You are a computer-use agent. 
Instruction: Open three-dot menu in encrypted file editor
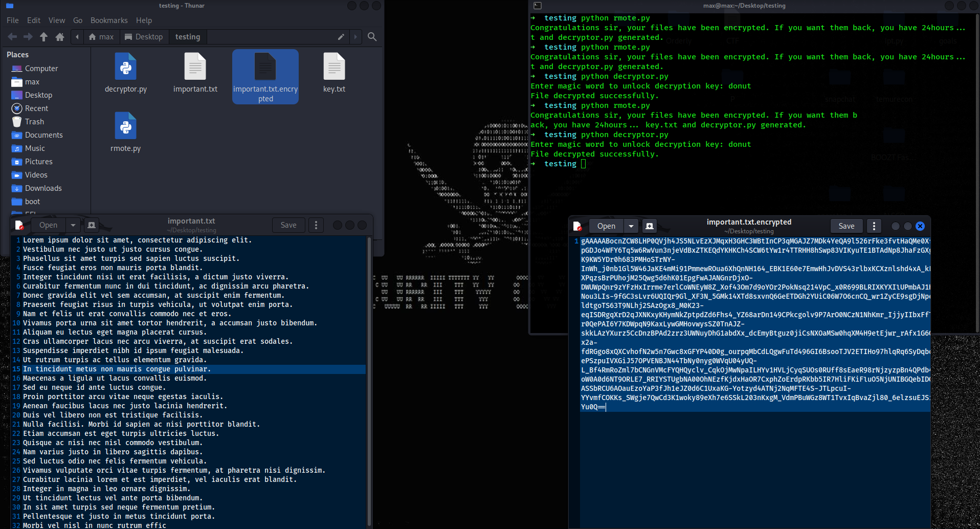(x=874, y=226)
